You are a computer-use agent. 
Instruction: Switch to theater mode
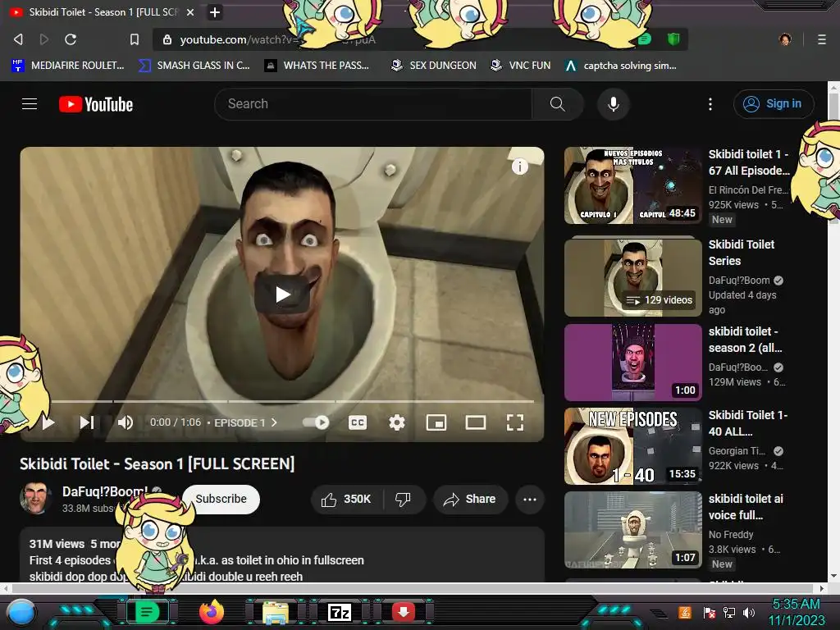pos(476,422)
